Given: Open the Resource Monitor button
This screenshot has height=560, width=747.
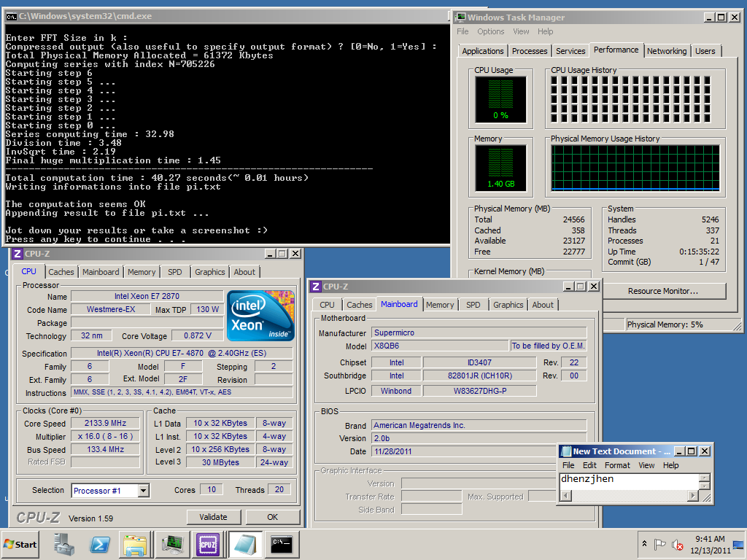Looking at the screenshot, I should [x=662, y=291].
